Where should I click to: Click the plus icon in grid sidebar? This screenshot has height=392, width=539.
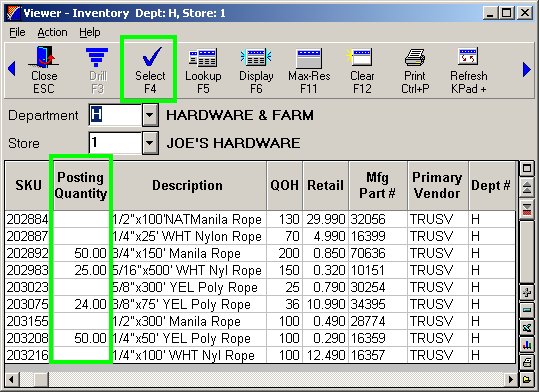tap(527, 293)
